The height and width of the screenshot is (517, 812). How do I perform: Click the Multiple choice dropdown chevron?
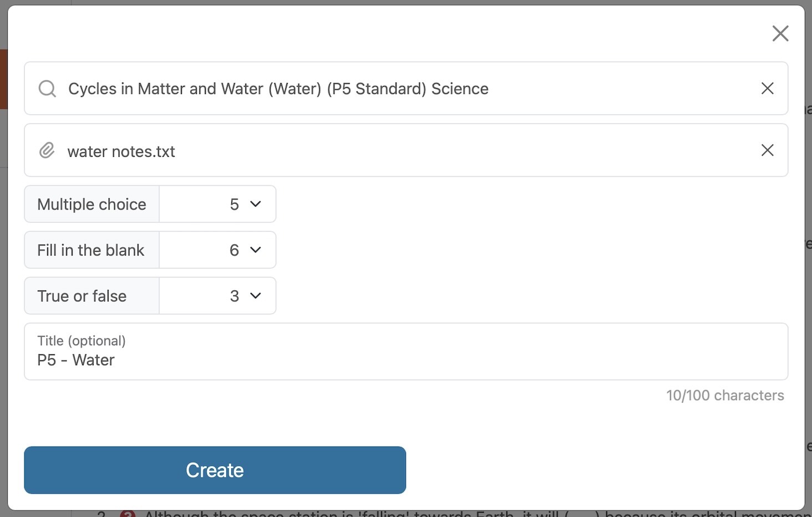tap(256, 204)
